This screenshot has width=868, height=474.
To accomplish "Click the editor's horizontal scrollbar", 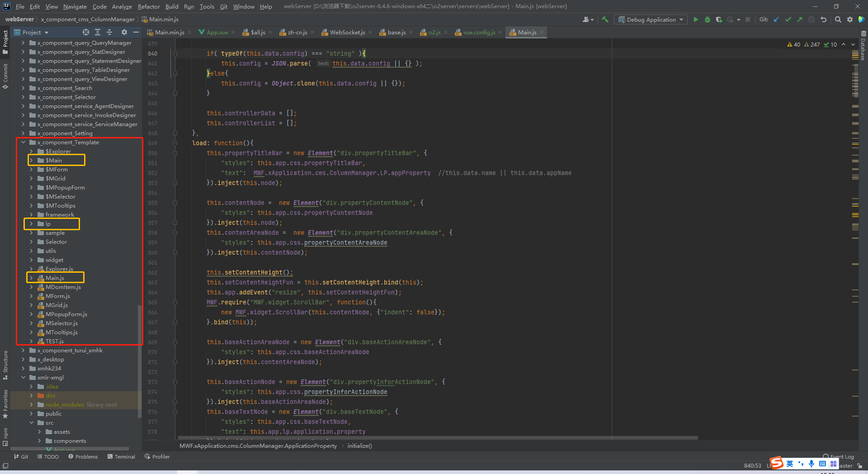I will point(438,438).
